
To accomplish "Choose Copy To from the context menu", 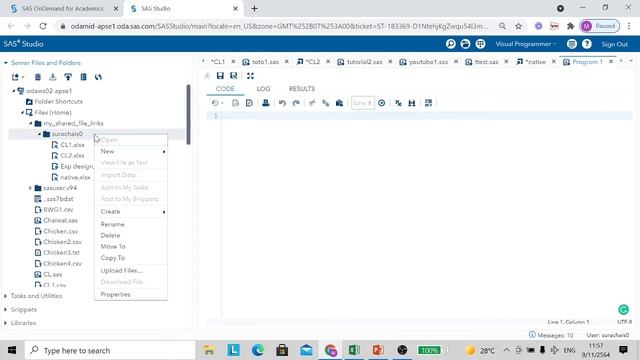I will [x=131, y=258].
